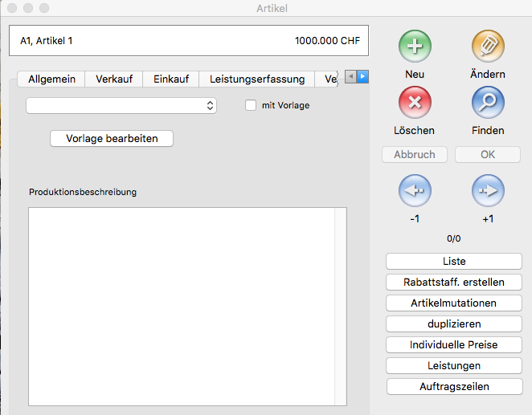Click the duplizieren button

pos(454,323)
